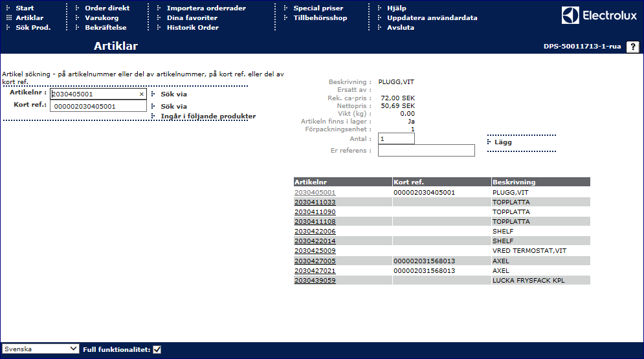Open the Svenska language dropdown
The width and height of the screenshot is (644, 359).
(x=40, y=349)
